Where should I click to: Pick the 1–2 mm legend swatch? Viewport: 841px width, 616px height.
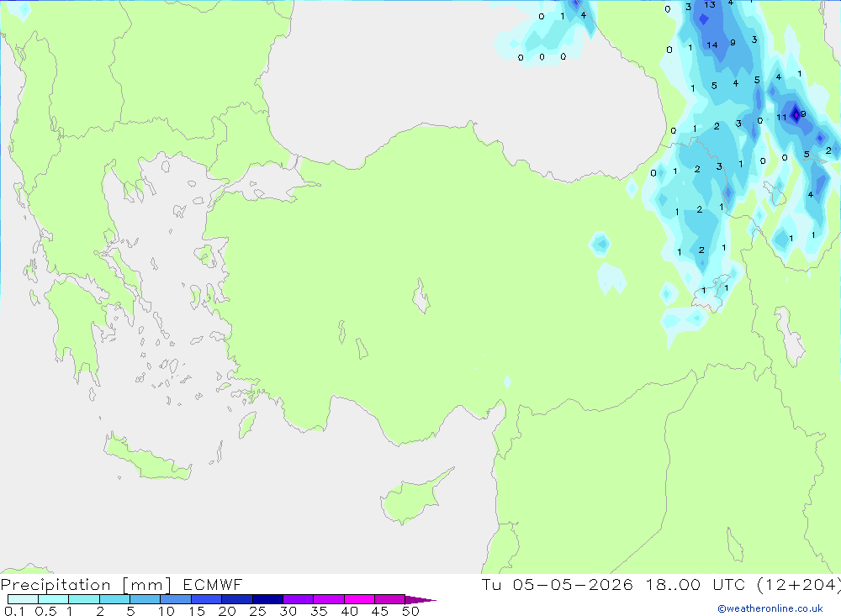(x=83, y=599)
